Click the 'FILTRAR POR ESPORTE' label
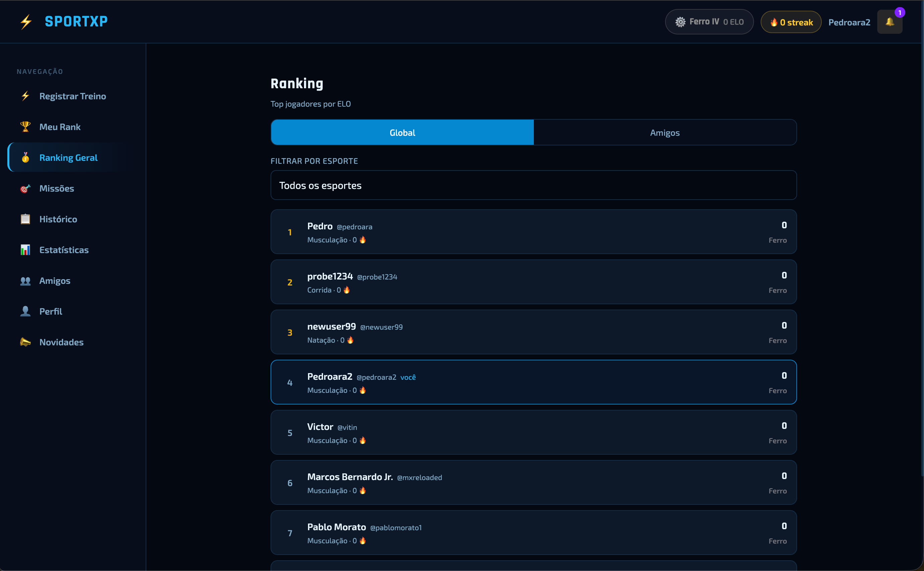 point(314,161)
